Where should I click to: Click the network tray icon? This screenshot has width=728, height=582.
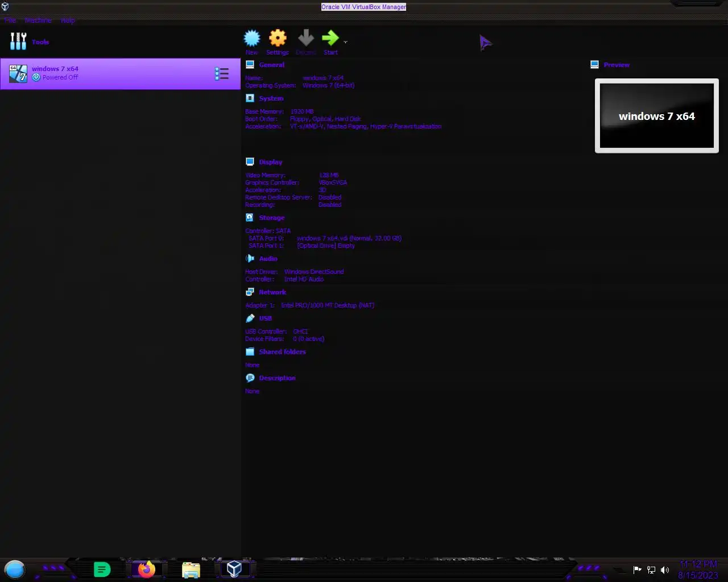(651, 569)
